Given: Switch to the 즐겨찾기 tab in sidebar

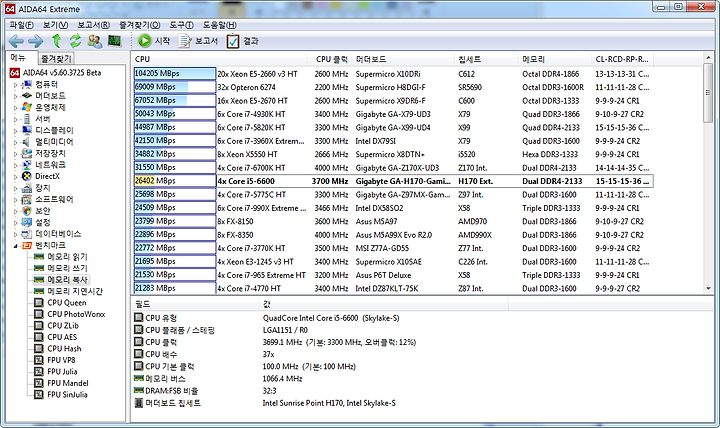Looking at the screenshot, I should click(56, 58).
